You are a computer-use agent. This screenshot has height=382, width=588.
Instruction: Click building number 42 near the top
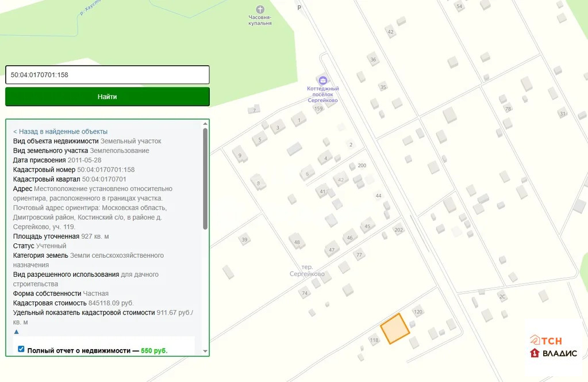point(391,32)
